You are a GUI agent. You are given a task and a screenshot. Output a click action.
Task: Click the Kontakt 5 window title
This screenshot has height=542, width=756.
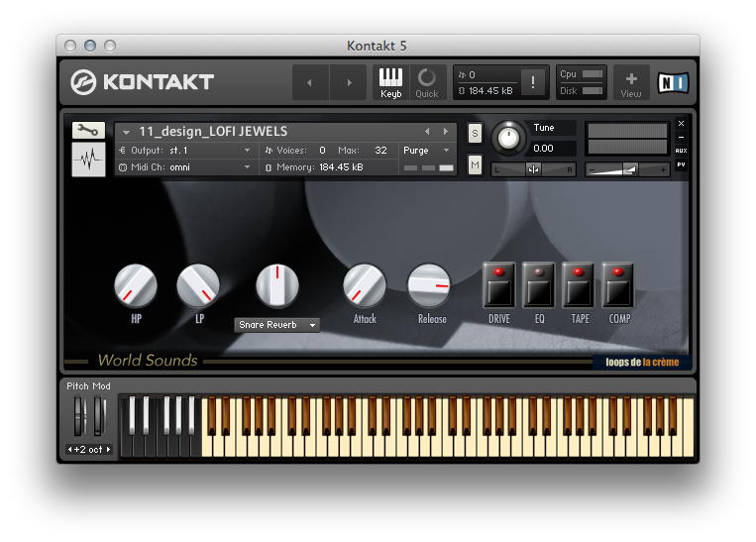click(378, 46)
